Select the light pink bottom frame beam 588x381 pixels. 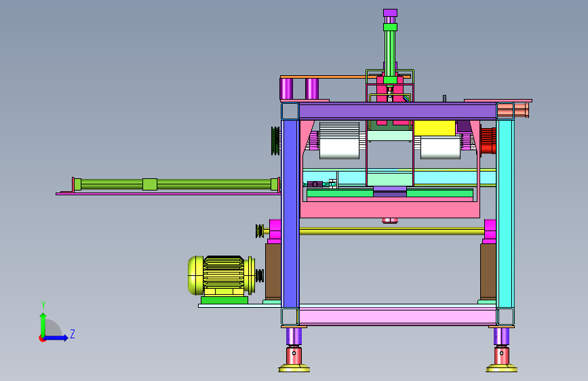[397, 317]
